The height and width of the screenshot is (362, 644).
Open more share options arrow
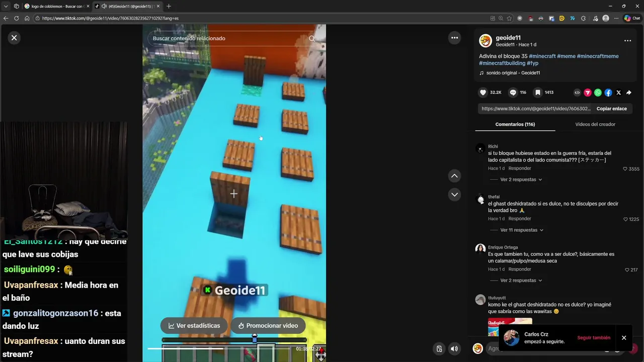tap(628, 93)
